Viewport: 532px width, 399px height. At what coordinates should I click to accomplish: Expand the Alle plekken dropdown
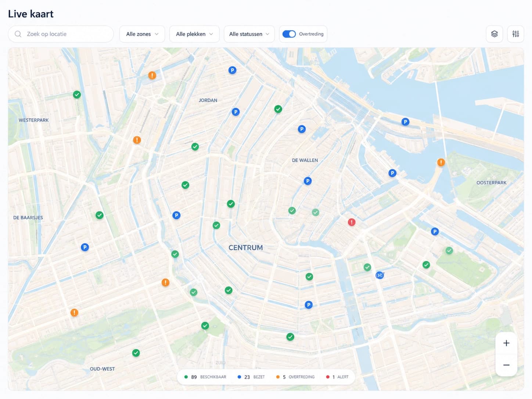point(194,34)
